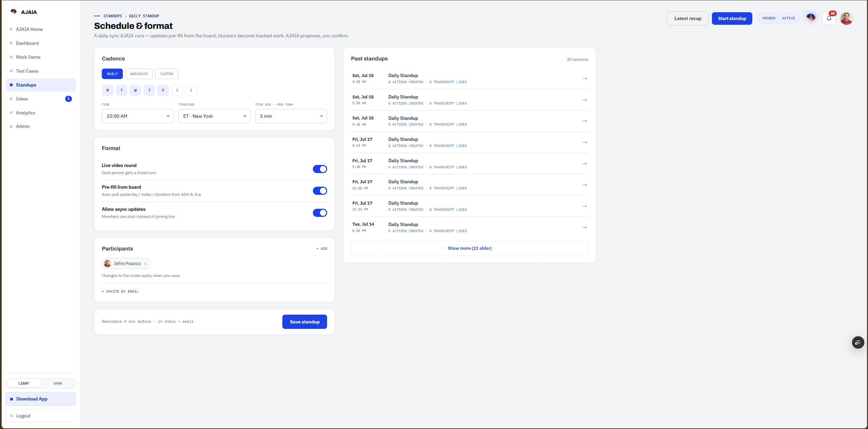Open the Sat, Jul 18 5:48 AM standup arrow
The image size is (868, 429).
tap(584, 121)
